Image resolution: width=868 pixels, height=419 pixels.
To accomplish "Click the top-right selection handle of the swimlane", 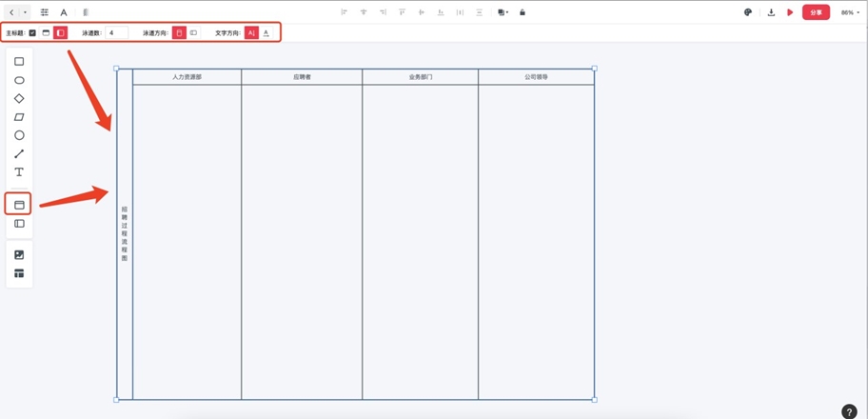I will click(x=595, y=69).
